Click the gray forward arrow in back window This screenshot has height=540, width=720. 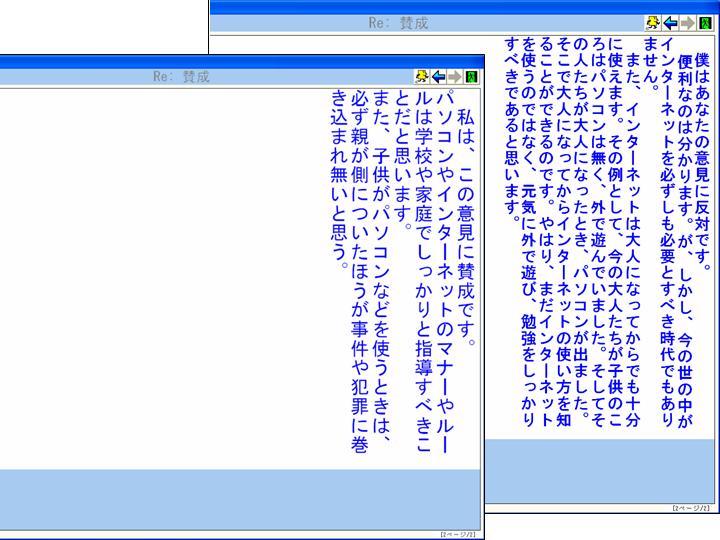point(685,22)
